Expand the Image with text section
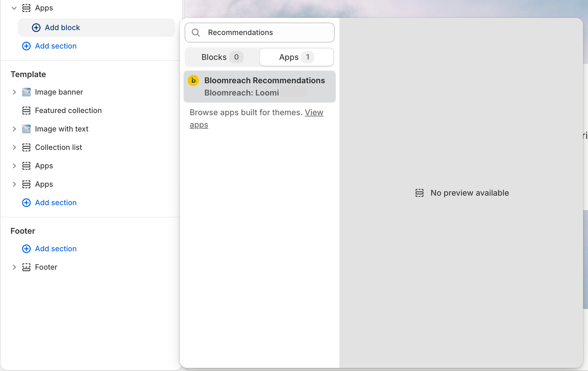 (14, 129)
